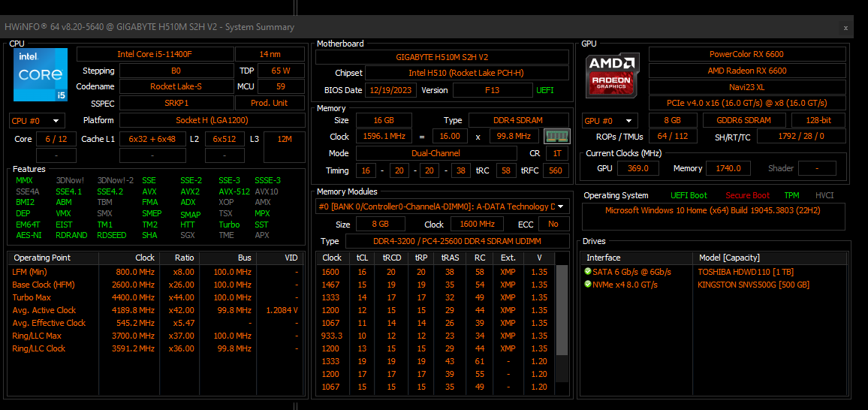The width and height of the screenshot is (868, 410).
Task: Click the SRKP1 SSPEC value
Action: click(176, 103)
